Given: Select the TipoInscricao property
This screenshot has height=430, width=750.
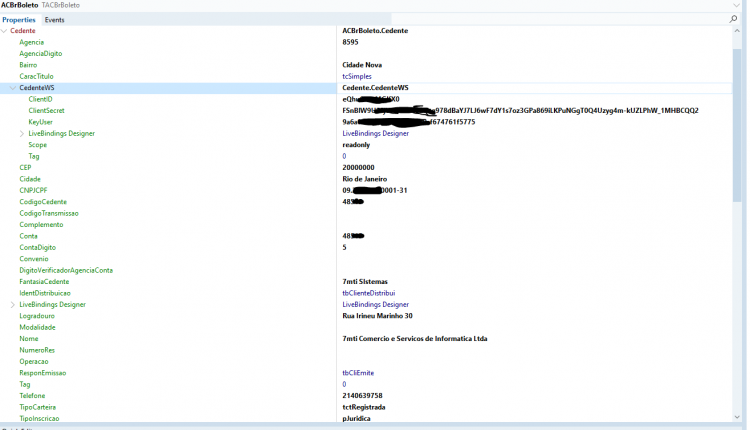Looking at the screenshot, I should [39, 419].
